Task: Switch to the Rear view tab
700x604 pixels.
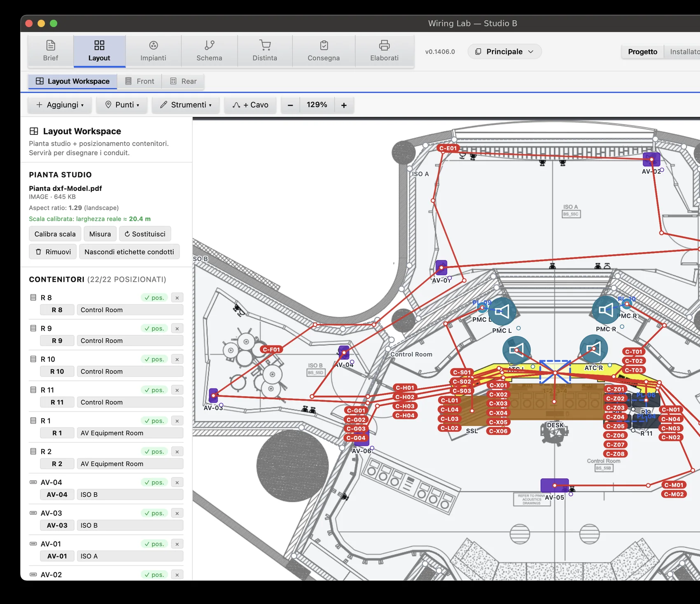Action: 184,81
